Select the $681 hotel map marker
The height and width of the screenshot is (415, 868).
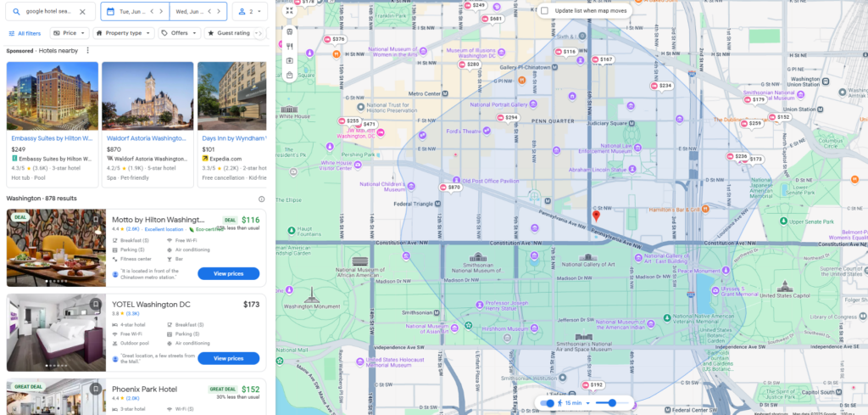[x=492, y=19]
